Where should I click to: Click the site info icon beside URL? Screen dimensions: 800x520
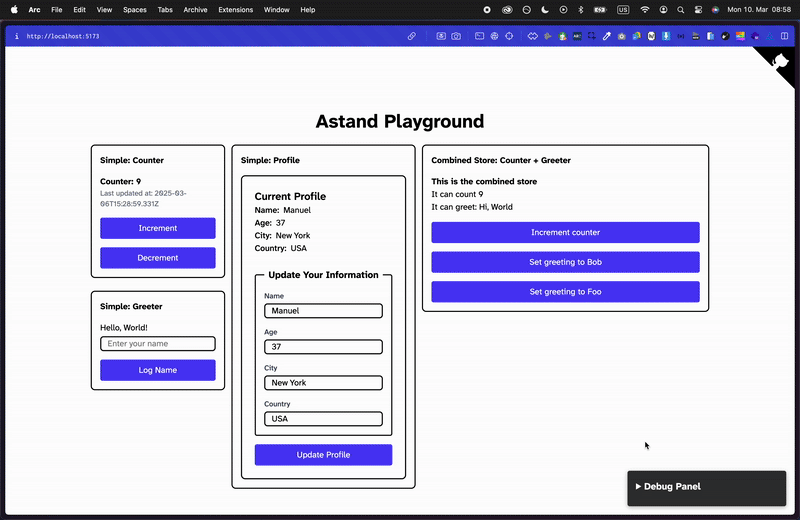pos(16,36)
